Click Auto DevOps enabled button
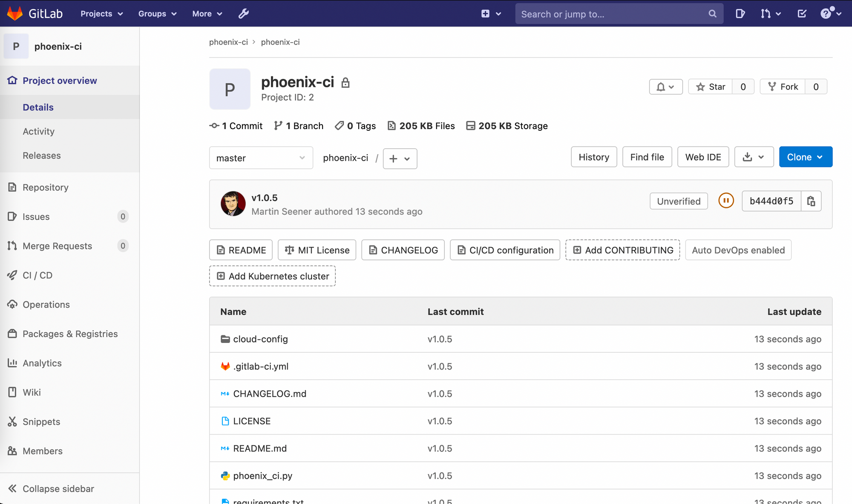 coord(738,250)
